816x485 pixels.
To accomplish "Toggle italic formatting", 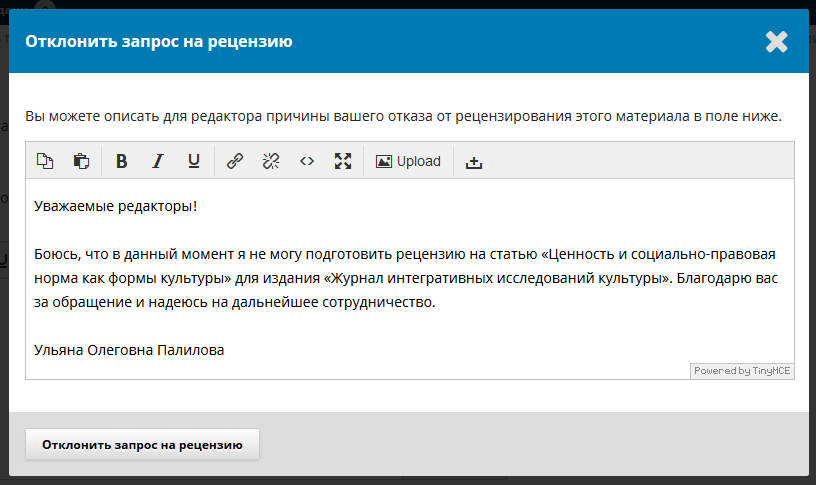I will (x=157, y=161).
